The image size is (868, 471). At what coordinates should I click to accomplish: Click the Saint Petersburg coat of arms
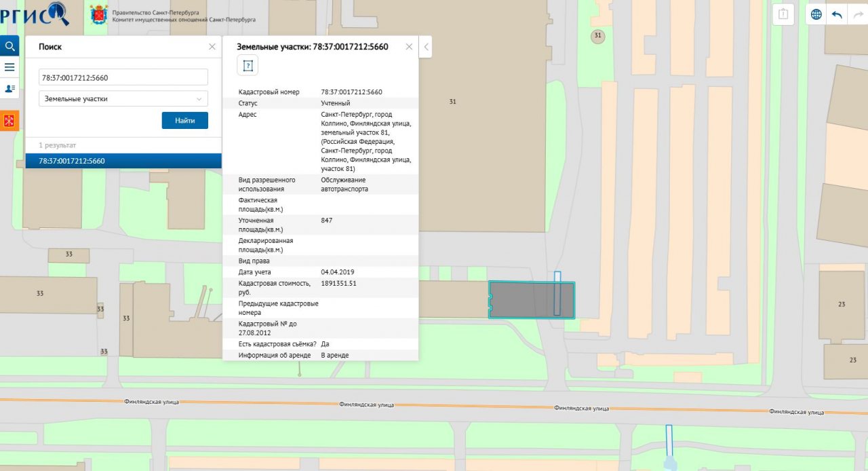(x=99, y=14)
